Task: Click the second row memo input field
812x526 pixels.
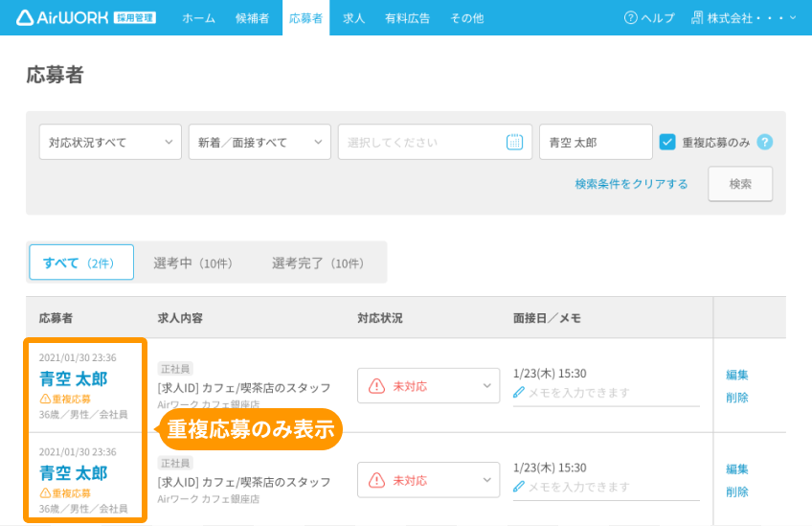Action: 606,487
